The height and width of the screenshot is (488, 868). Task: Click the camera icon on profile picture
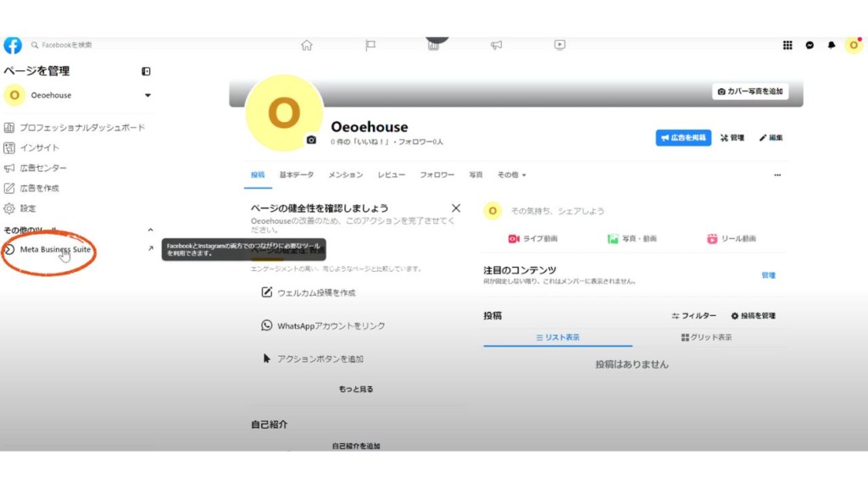(x=311, y=140)
